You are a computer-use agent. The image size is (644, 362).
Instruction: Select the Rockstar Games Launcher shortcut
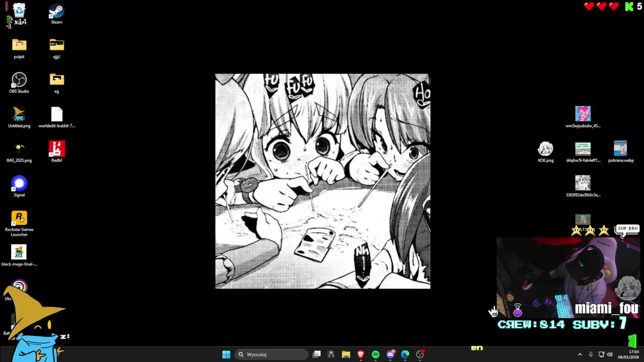(19, 224)
